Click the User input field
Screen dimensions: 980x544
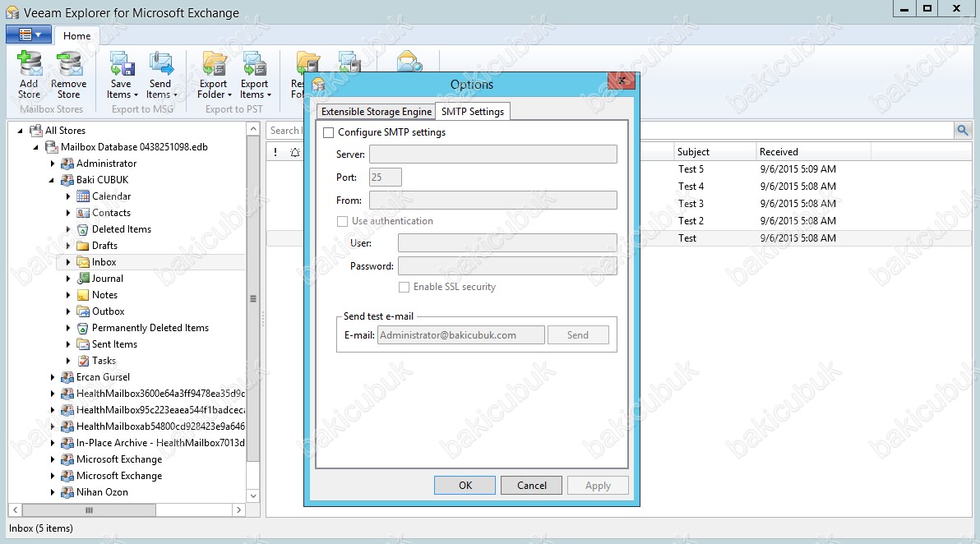tap(507, 243)
